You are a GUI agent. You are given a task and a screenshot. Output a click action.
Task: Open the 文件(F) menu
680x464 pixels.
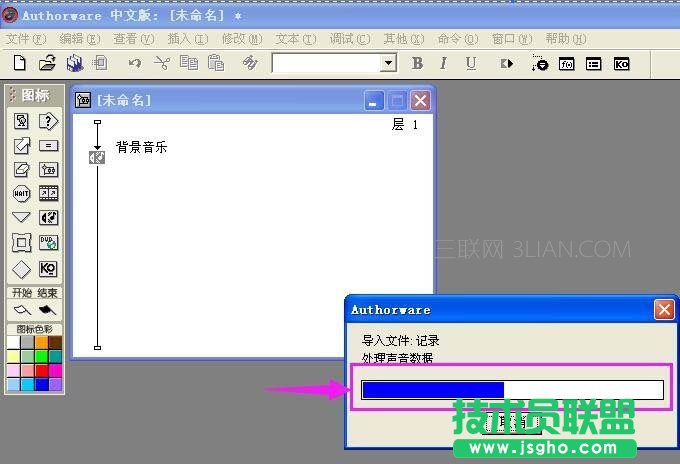(26, 39)
